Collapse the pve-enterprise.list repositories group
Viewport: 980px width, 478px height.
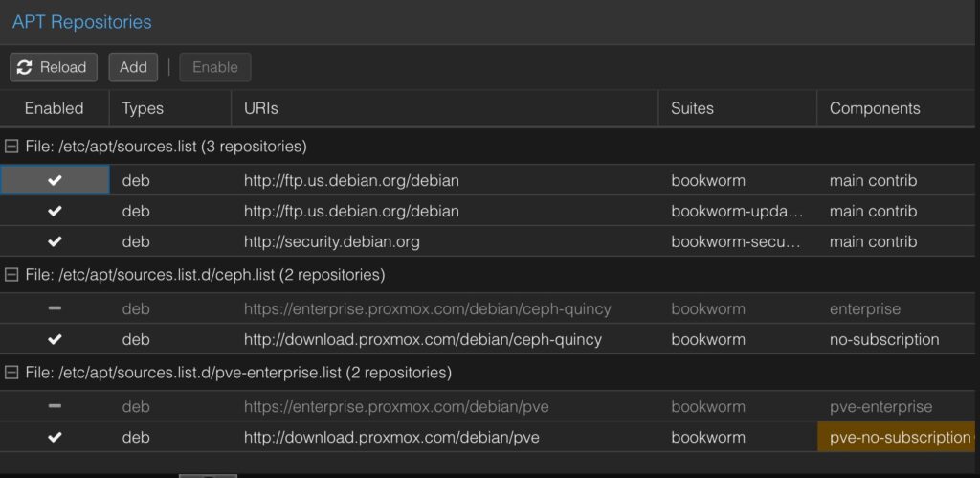tap(11, 373)
